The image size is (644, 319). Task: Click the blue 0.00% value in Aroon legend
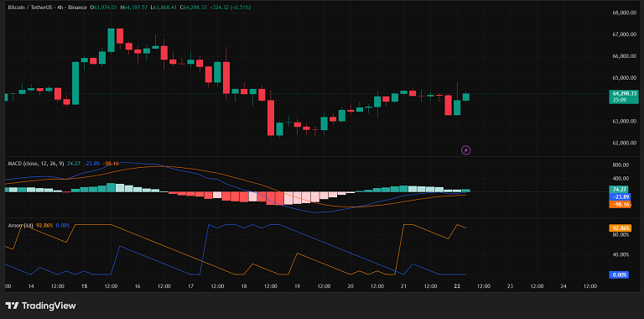[x=63, y=225]
